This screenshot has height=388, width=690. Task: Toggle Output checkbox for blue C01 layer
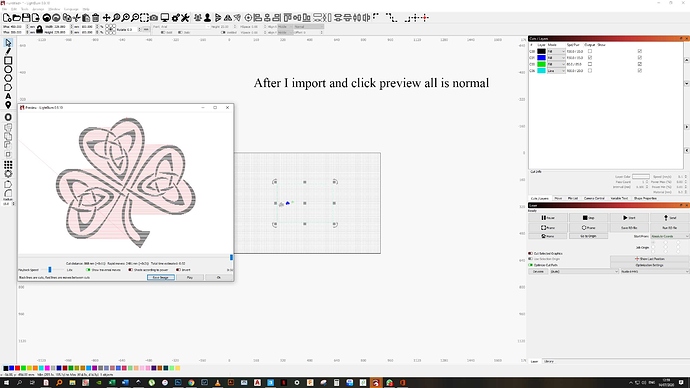(x=590, y=58)
